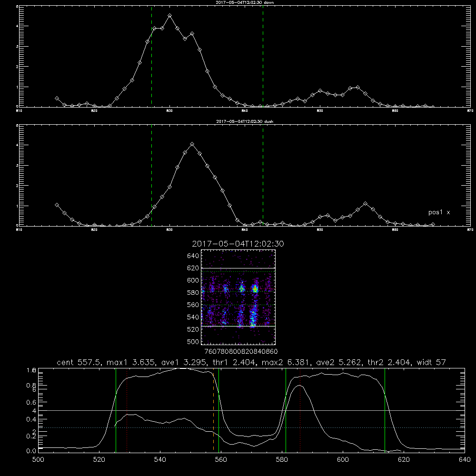Click the "560" y-axis label beside the heatmap

[193, 305]
